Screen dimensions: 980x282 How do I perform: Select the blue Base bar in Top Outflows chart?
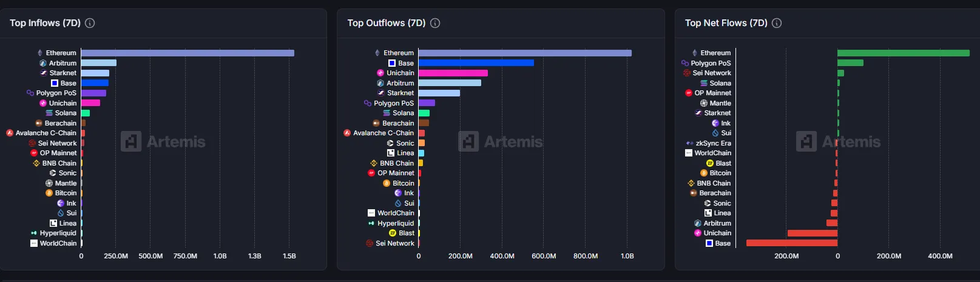click(x=476, y=63)
